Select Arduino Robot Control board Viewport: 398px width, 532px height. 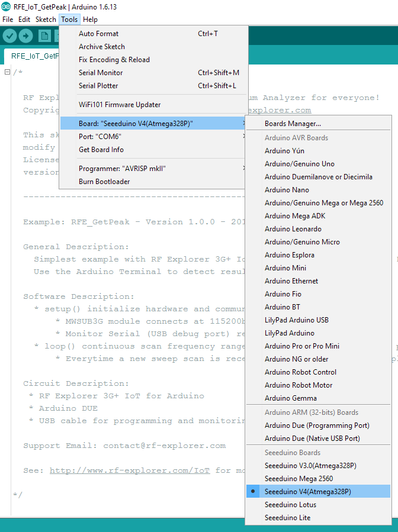pyautogui.click(x=318, y=372)
